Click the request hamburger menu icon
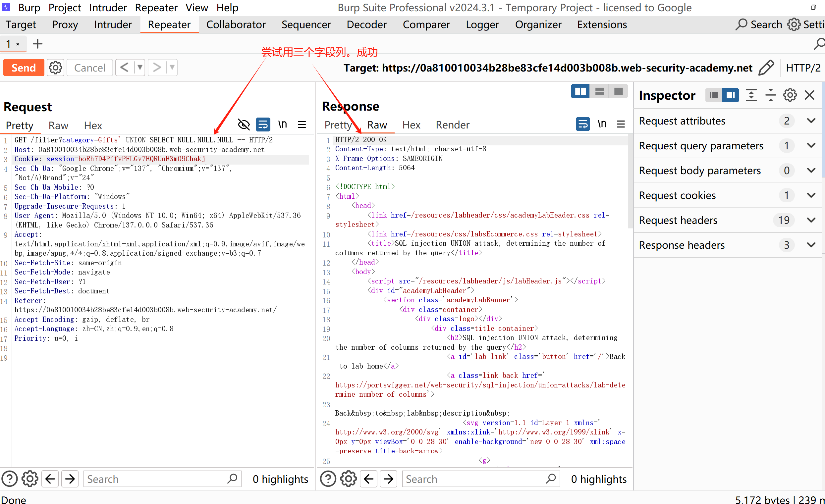825x504 pixels. tap(302, 125)
